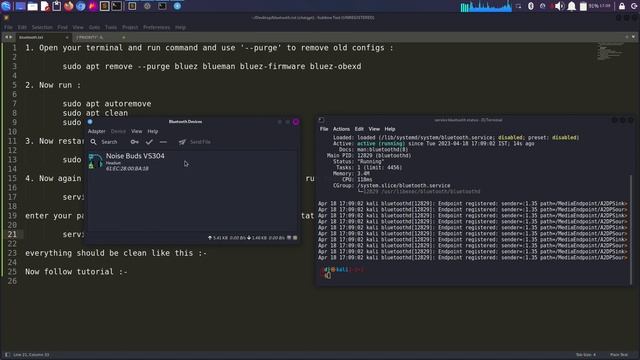This screenshot has width=640, height=360.
Task: Open Tab Size setting in Sublime status bar
Action: tap(585, 355)
